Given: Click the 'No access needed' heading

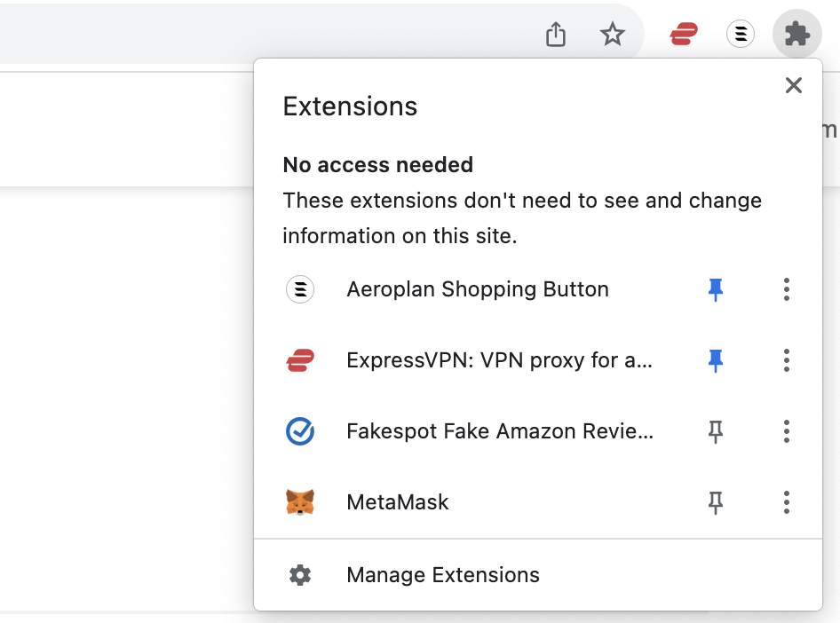Looking at the screenshot, I should (x=377, y=165).
